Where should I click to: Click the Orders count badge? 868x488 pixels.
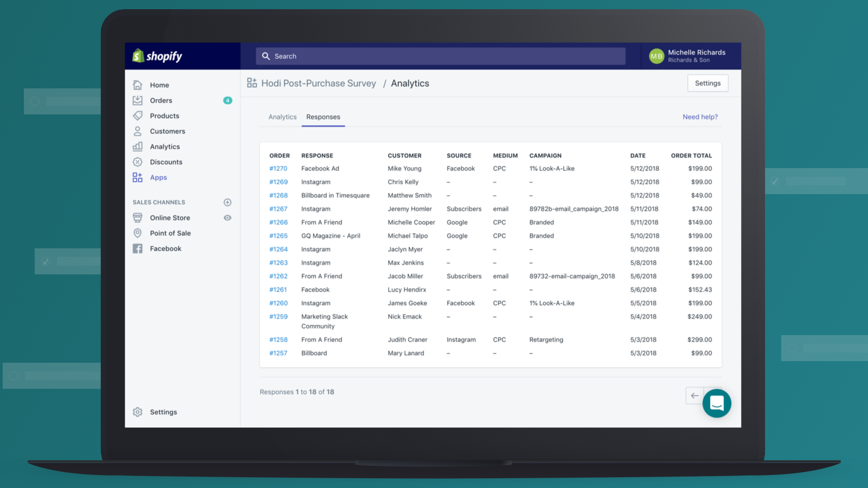point(228,100)
